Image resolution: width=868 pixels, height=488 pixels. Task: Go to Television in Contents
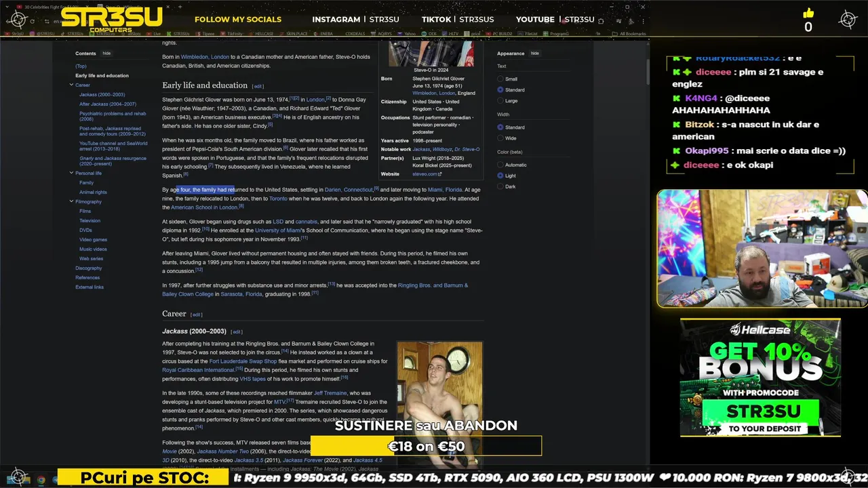[x=90, y=221]
